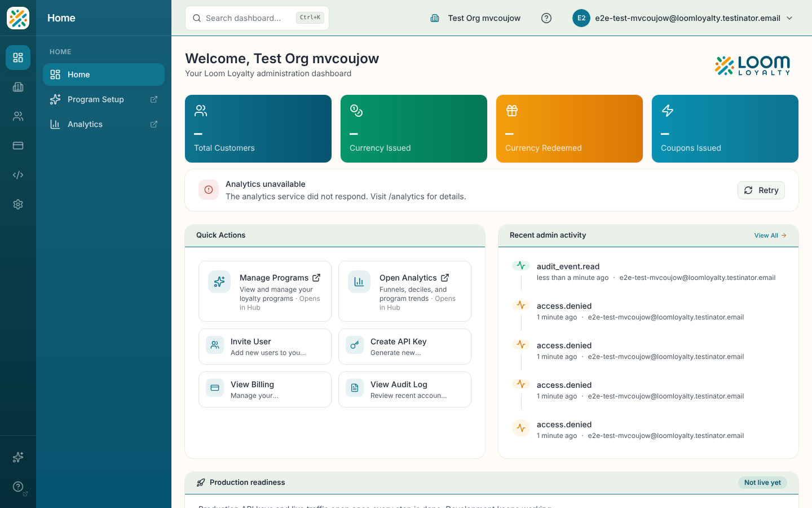
Task: Click the help icon at rail bottom
Action: [18, 487]
